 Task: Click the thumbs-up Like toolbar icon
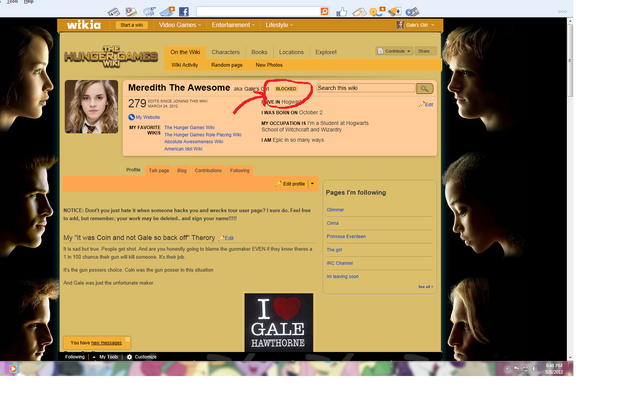click(x=341, y=12)
